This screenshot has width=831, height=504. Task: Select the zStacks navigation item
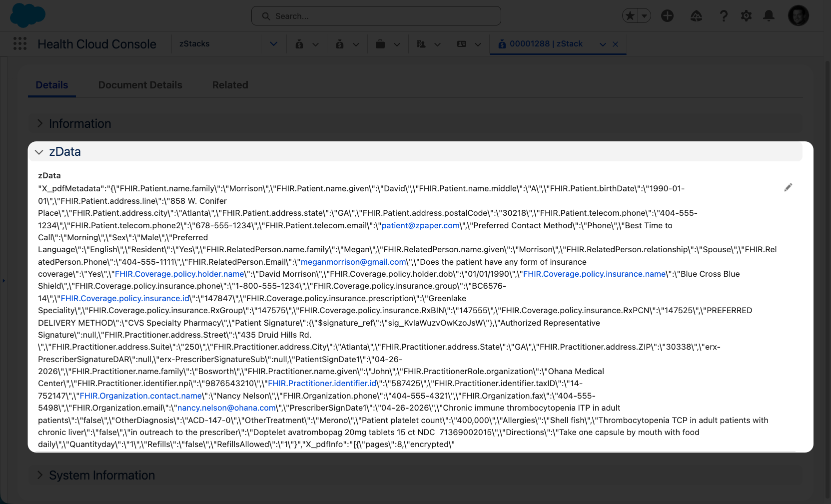(194, 44)
